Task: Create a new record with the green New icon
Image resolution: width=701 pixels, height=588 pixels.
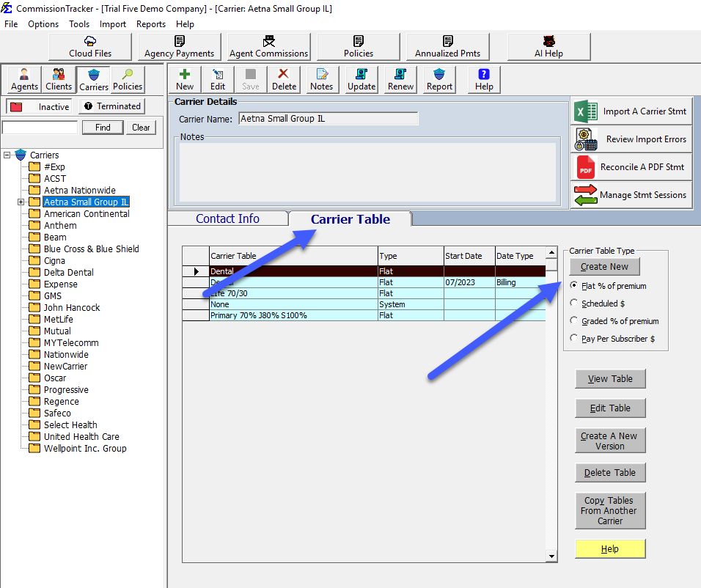Action: pyautogui.click(x=184, y=79)
